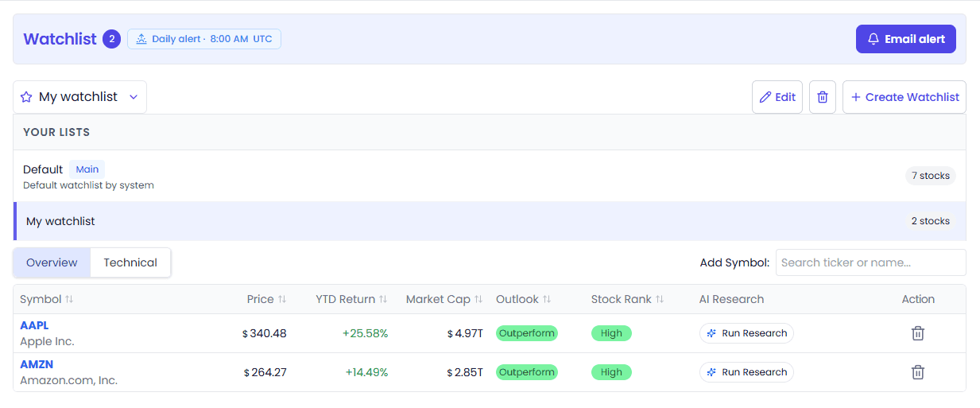Click AMZN's High stock rank badge

coord(611,372)
